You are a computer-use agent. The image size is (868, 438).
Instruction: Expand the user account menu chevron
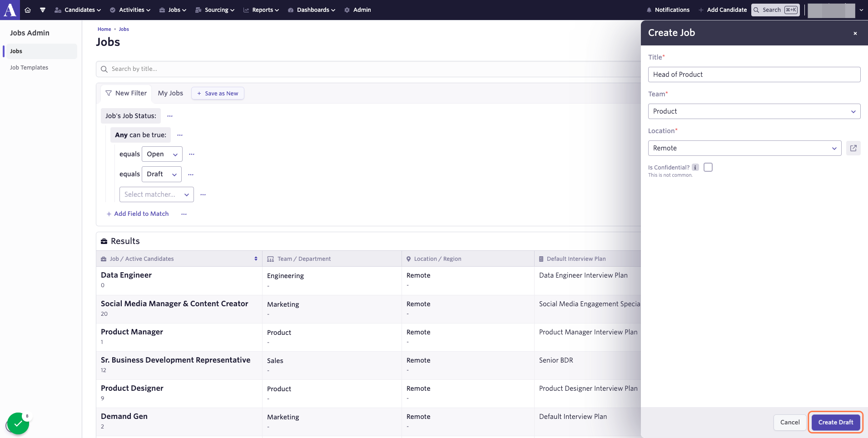point(861,10)
